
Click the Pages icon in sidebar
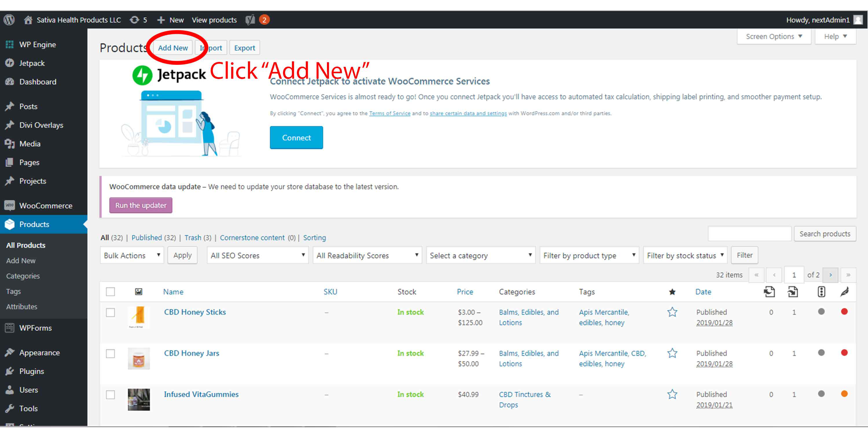click(x=10, y=162)
